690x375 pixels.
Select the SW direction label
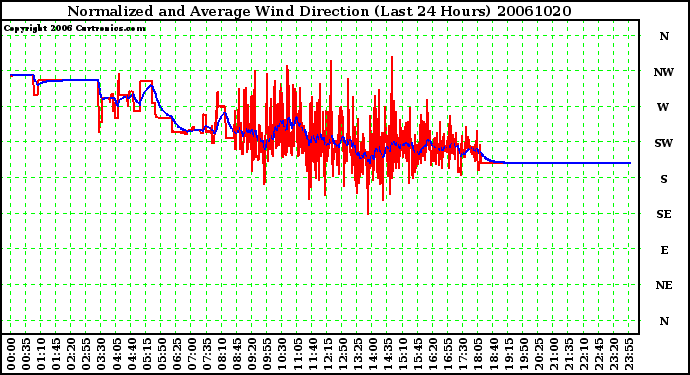tap(664, 143)
